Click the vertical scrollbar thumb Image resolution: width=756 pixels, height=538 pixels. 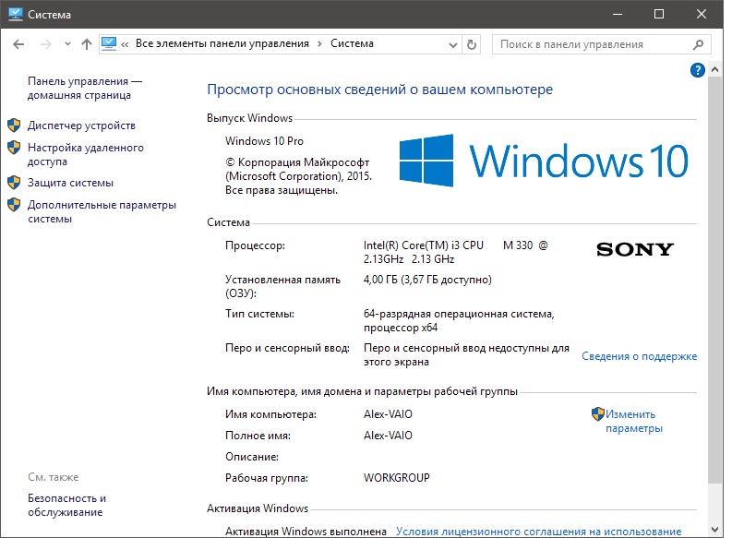tap(714, 280)
